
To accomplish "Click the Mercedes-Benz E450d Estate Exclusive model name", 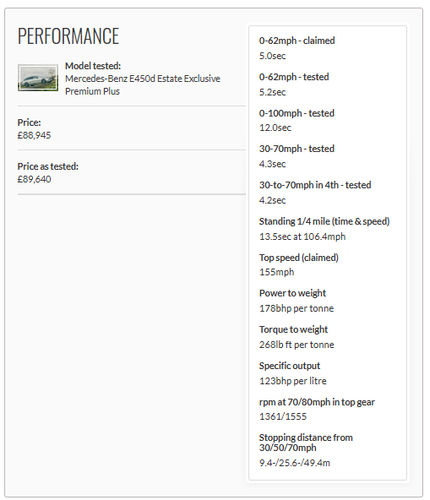I will (143, 85).
